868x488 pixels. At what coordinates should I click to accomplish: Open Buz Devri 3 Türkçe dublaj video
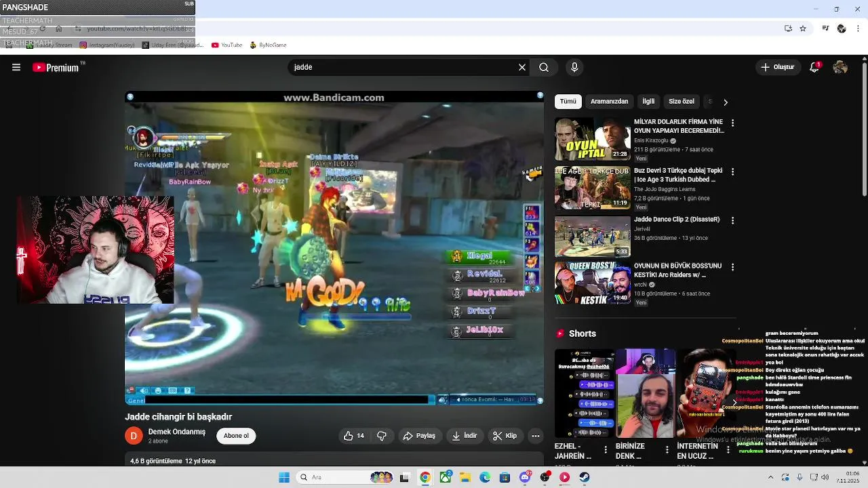pyautogui.click(x=678, y=175)
